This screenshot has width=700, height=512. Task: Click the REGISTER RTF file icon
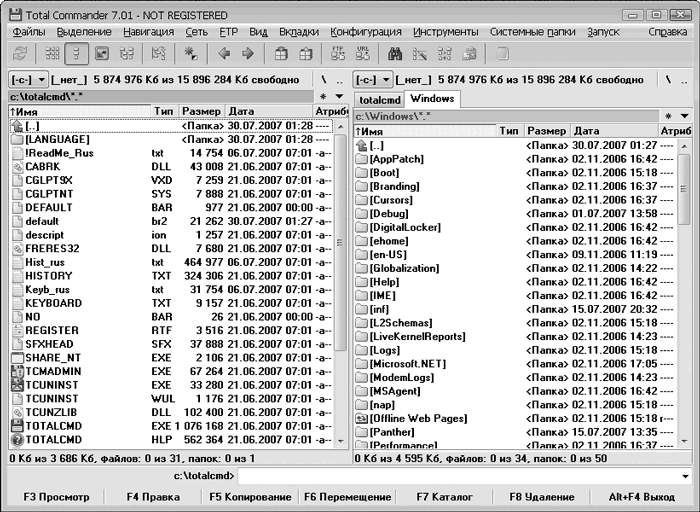click(x=17, y=331)
